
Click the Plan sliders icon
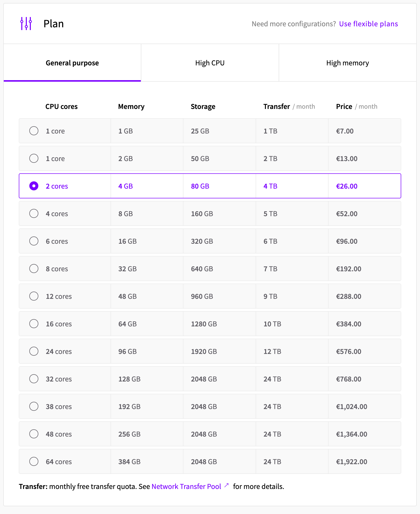coord(26,24)
